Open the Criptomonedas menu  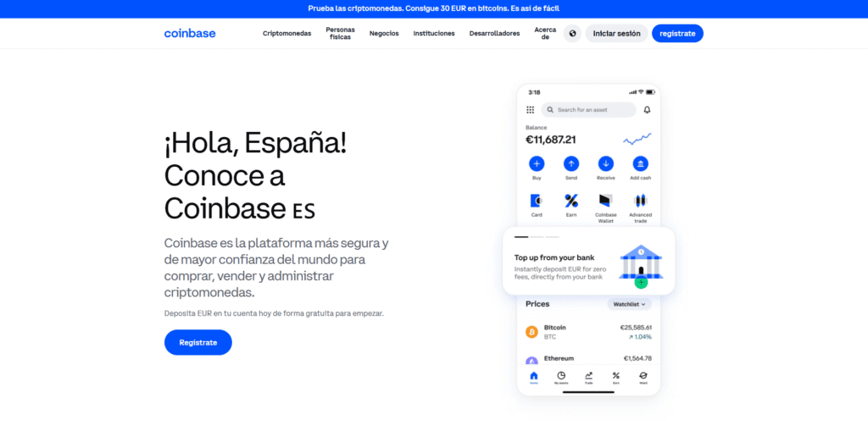click(287, 34)
